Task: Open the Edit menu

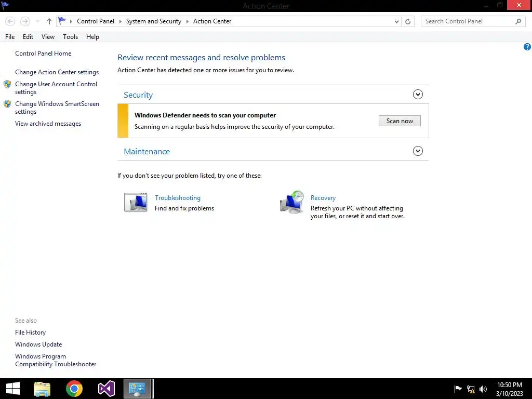Action: [x=28, y=37]
